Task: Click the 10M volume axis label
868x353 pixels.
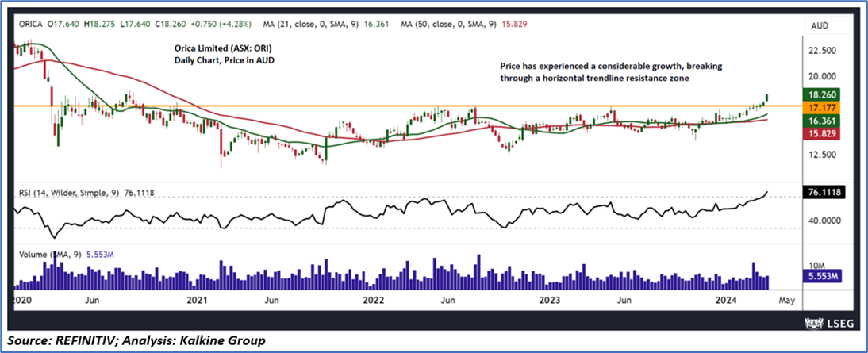Action: point(819,266)
